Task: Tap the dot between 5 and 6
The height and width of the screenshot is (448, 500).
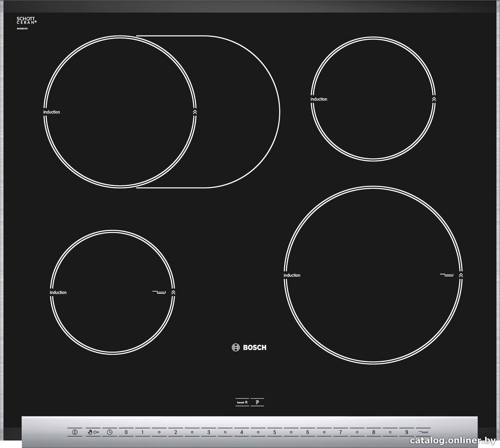Action: pyautogui.click(x=291, y=432)
